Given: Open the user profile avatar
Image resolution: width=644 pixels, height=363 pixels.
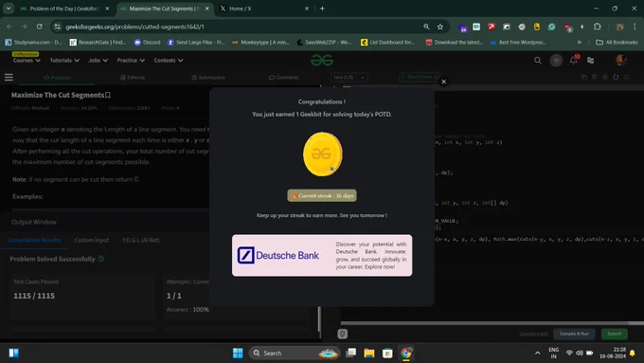Looking at the screenshot, I should coord(621,60).
